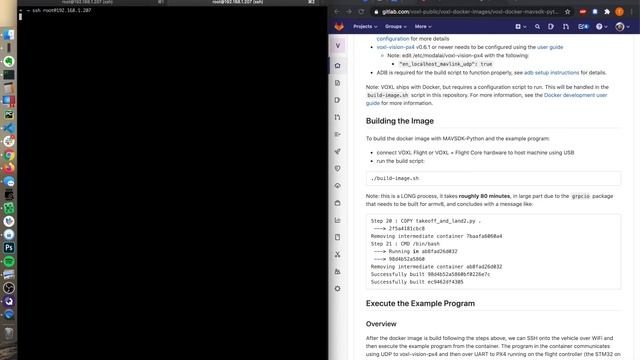Open Visual Studio Code from the dock

(9, 128)
